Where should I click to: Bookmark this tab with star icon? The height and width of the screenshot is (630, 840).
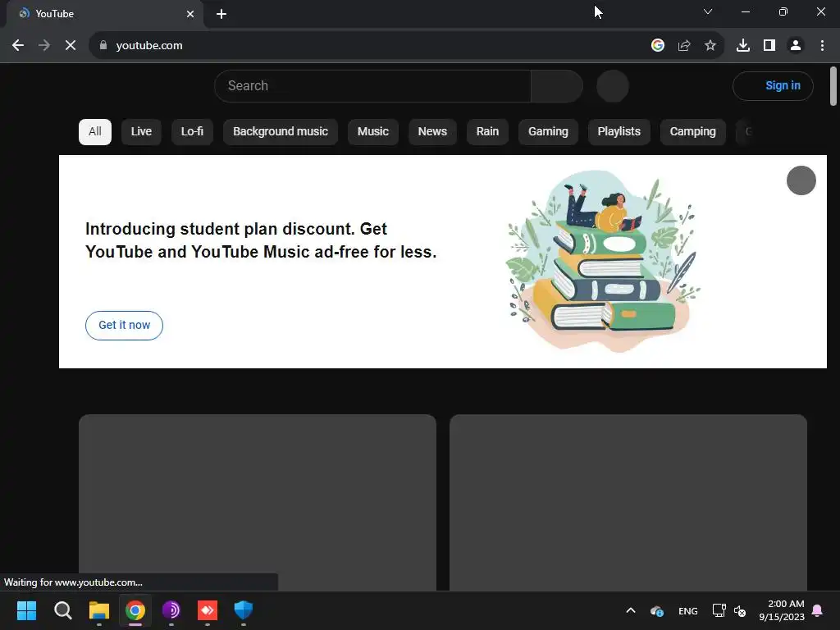click(x=710, y=46)
